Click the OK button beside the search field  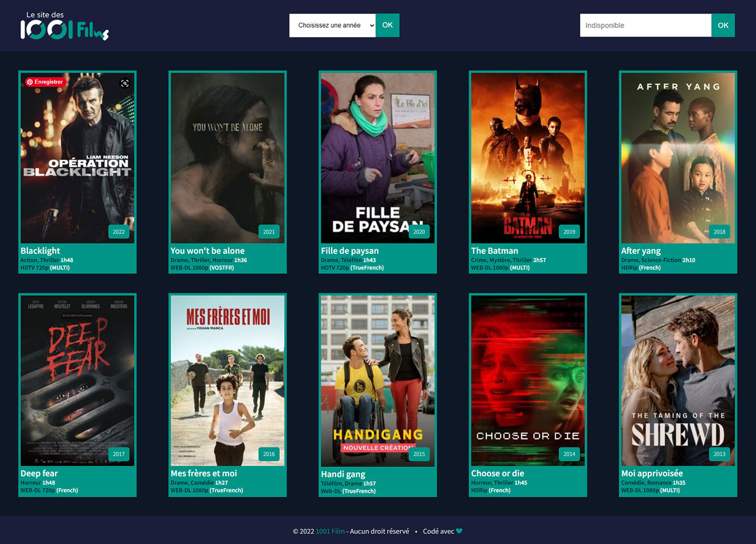click(x=723, y=26)
